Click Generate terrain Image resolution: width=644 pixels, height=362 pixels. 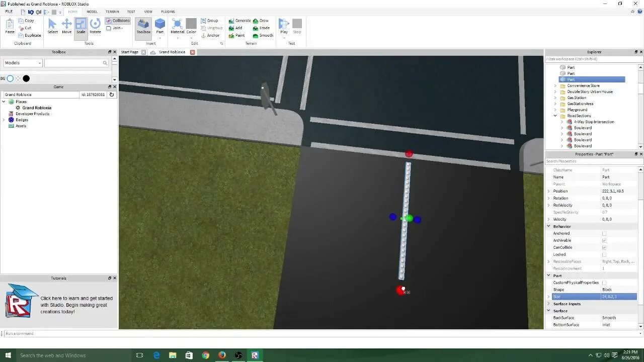pyautogui.click(x=239, y=21)
